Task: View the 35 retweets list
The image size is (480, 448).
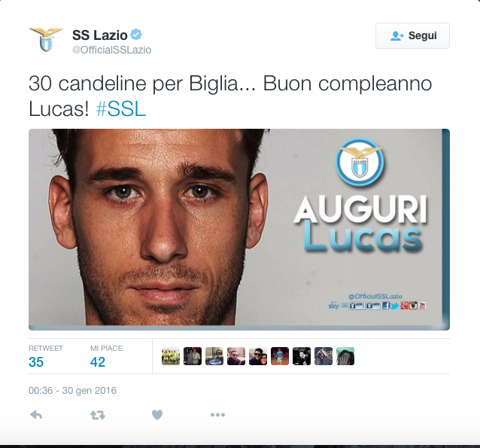Action: (x=46, y=356)
